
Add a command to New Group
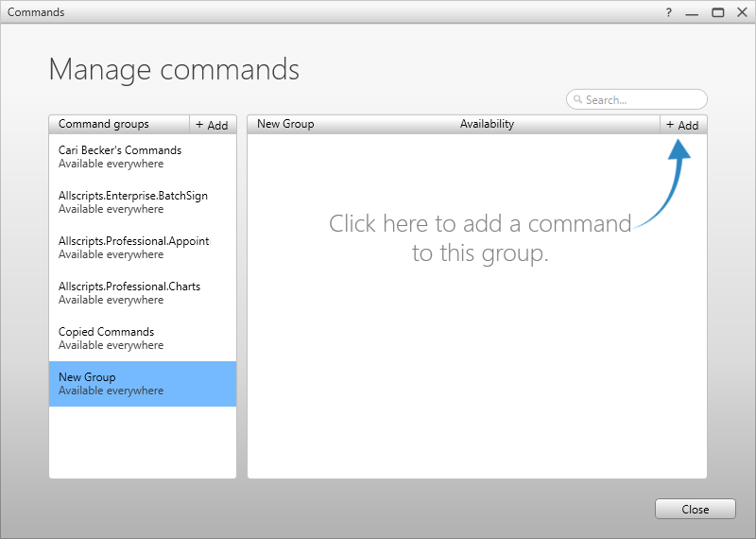point(682,125)
